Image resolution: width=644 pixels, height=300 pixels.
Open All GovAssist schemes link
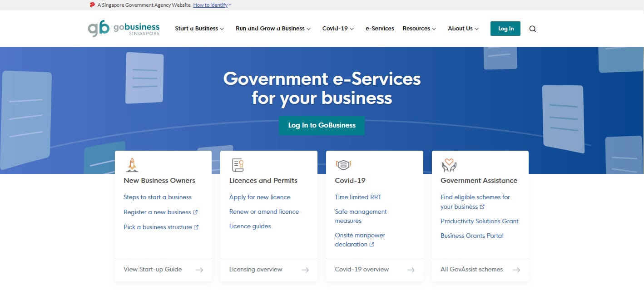point(471,269)
